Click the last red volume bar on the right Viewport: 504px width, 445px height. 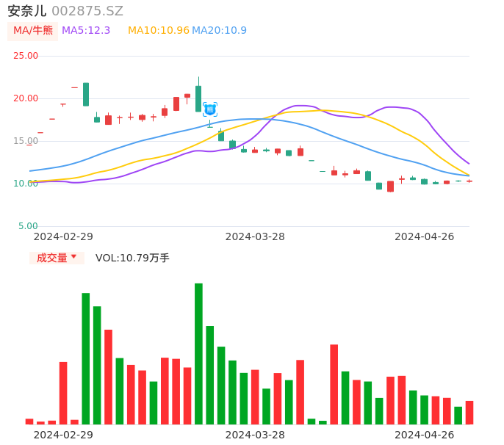click(469, 413)
